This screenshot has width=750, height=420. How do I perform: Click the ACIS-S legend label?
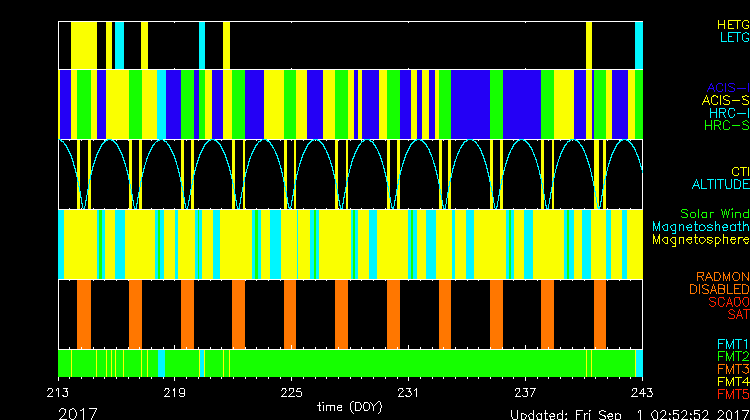(725, 100)
